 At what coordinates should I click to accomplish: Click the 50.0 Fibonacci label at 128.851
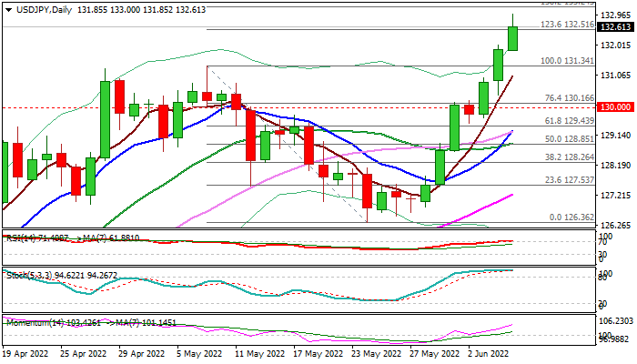pos(570,138)
